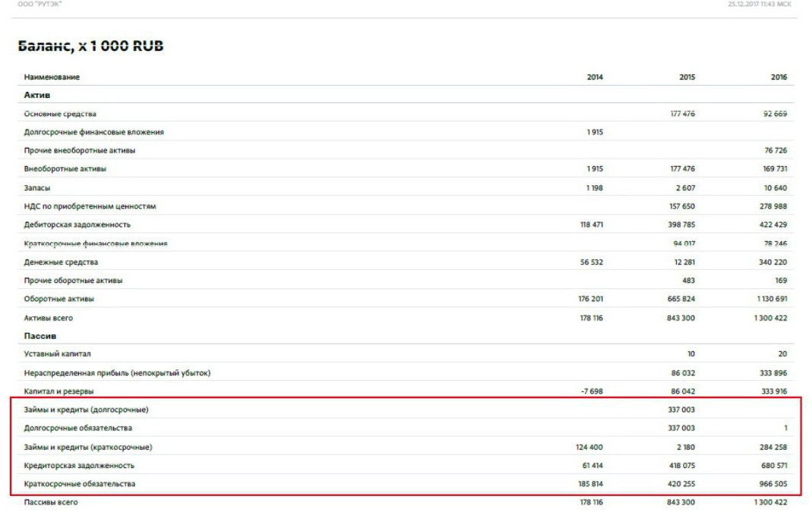Click the Баланс, x 1 000 RUB title
The image size is (812, 512).
(x=90, y=47)
